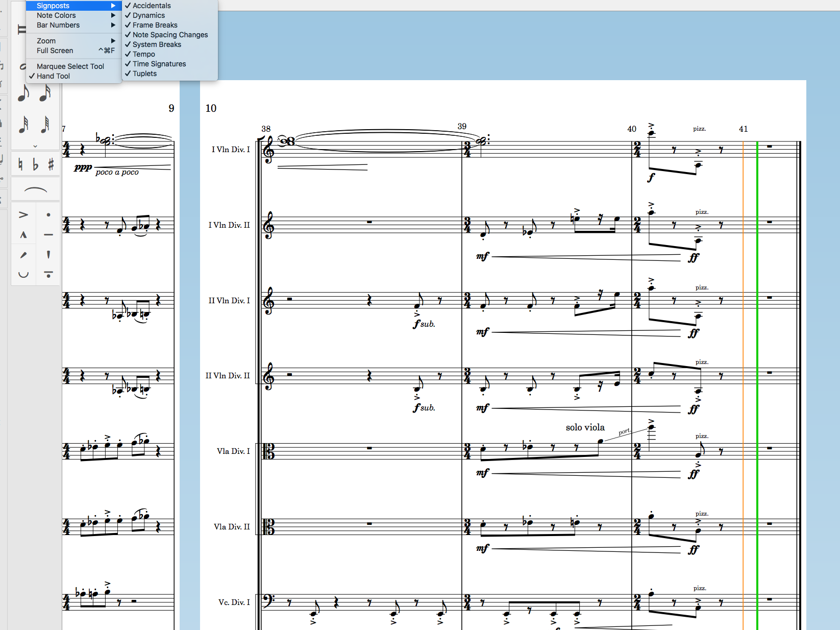
Task: Select the sixteenth note duration
Action: click(45, 94)
